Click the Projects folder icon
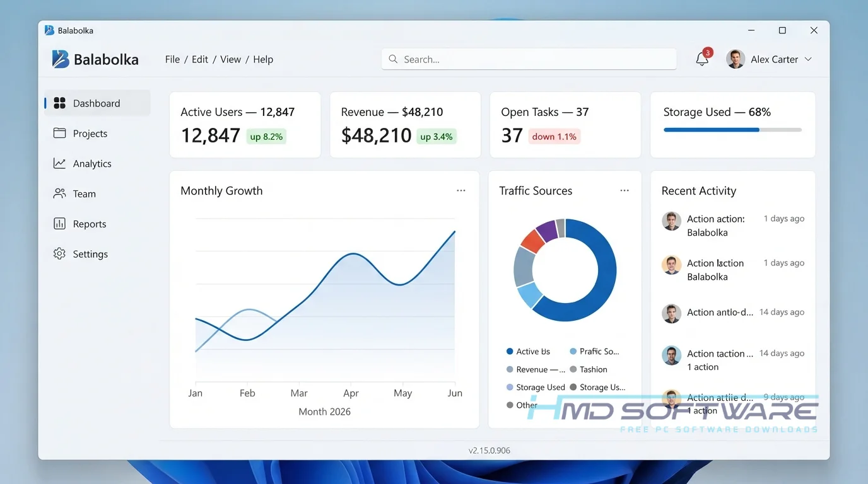Viewport: 868px width, 484px height. pos(60,133)
